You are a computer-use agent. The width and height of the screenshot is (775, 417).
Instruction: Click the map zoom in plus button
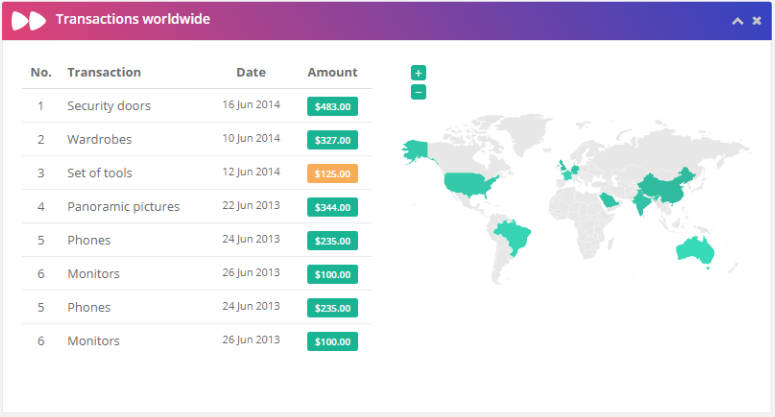tap(418, 73)
